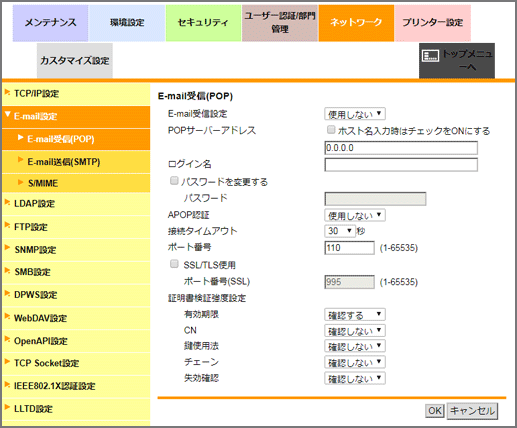Open the 接続タイムアウト seconds dropdown
This screenshot has height=428, width=517.
[x=339, y=231]
